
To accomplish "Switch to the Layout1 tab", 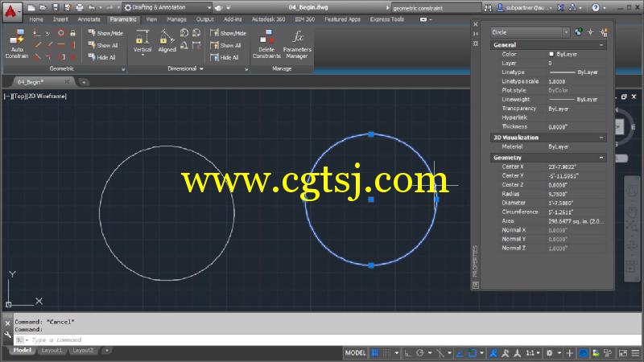I will tap(52, 351).
